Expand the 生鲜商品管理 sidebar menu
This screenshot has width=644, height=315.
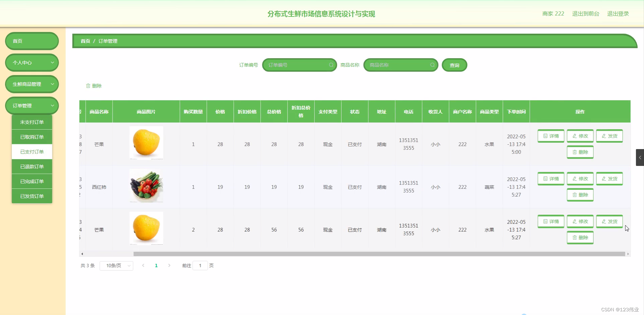click(32, 84)
